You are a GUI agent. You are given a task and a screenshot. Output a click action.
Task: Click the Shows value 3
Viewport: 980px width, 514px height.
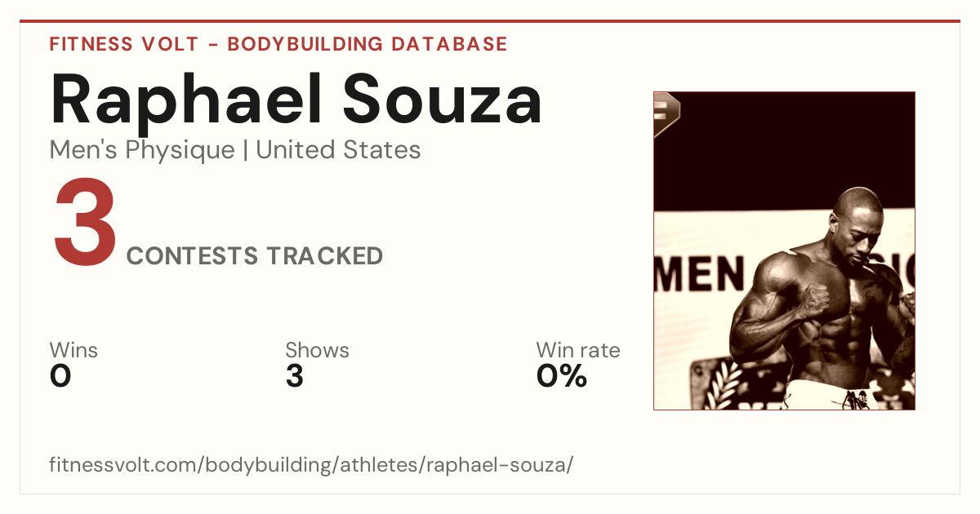[x=295, y=376]
